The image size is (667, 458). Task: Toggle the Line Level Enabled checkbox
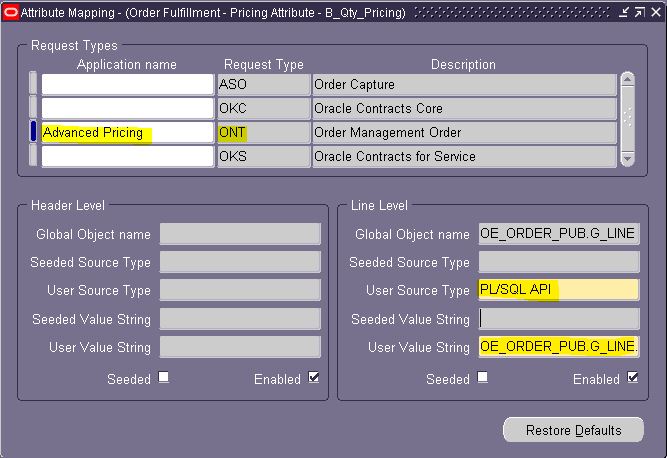(x=633, y=377)
